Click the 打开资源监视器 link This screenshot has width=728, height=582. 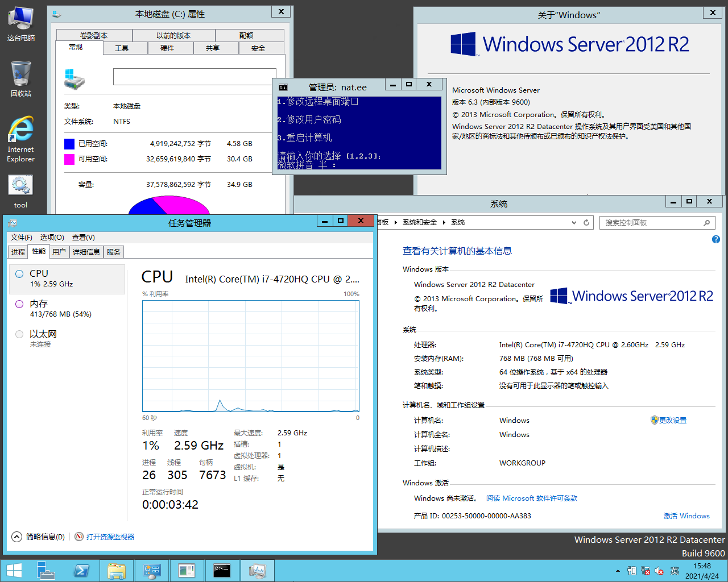(x=110, y=537)
